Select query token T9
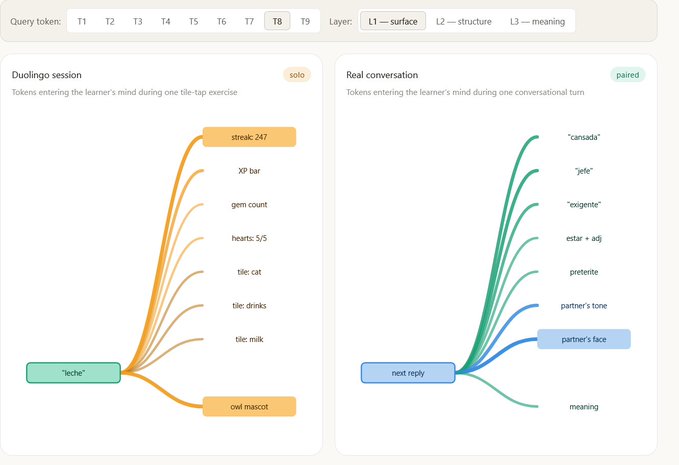 pyautogui.click(x=305, y=21)
